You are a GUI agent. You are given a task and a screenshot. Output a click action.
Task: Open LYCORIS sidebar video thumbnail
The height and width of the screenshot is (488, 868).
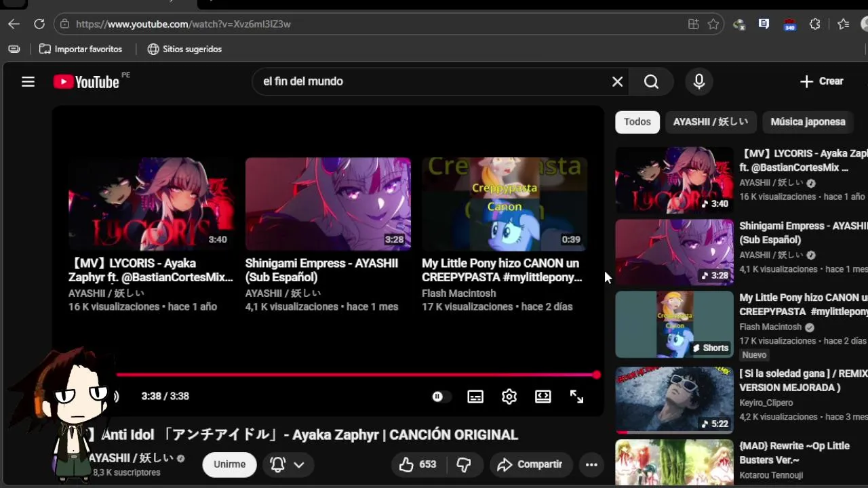pyautogui.click(x=674, y=180)
